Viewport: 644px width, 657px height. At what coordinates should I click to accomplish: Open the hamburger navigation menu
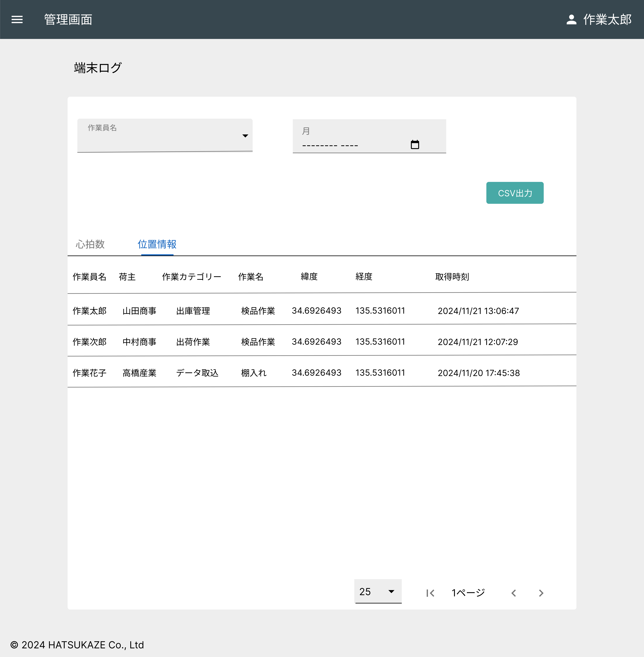tap(17, 20)
